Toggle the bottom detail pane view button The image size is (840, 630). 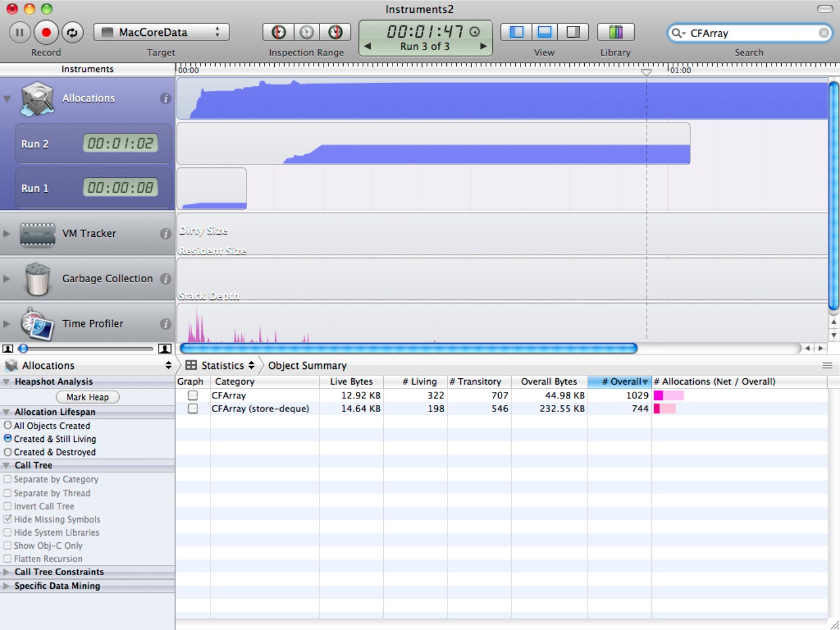pyautogui.click(x=545, y=32)
